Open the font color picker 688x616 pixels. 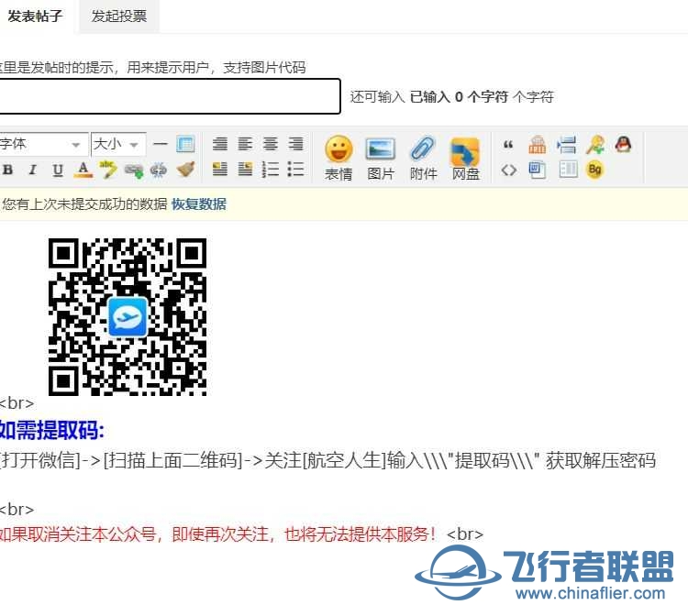click(83, 170)
